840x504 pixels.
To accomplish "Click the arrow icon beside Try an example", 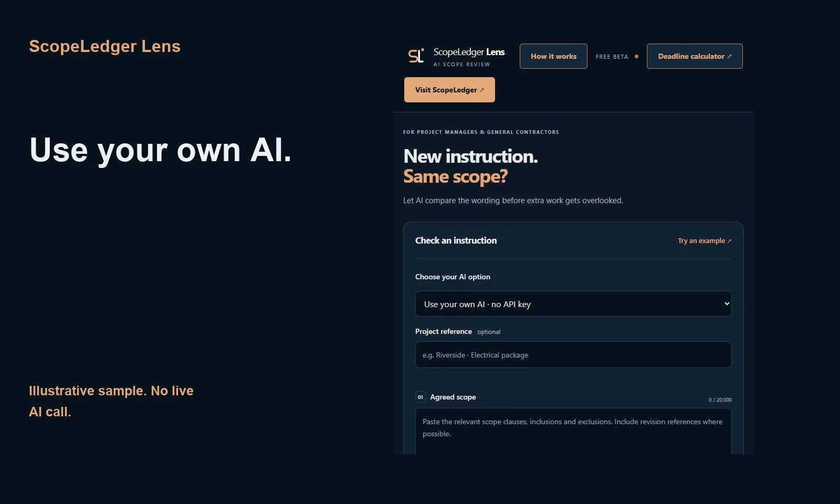I will pyautogui.click(x=729, y=241).
